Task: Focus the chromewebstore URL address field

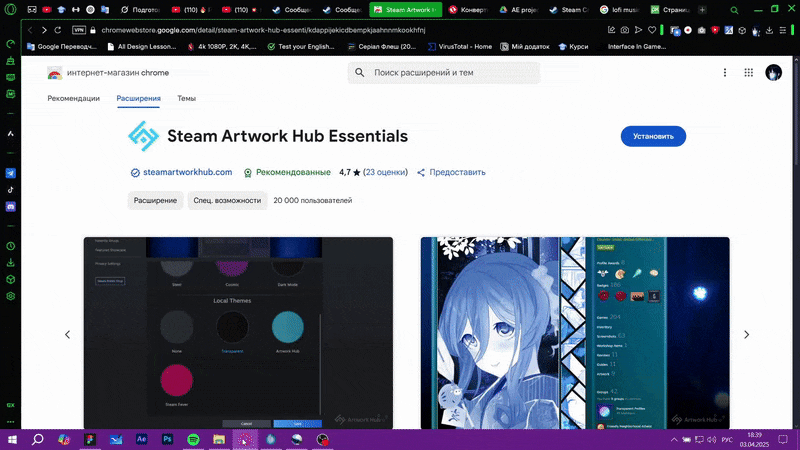Action: tap(263, 30)
